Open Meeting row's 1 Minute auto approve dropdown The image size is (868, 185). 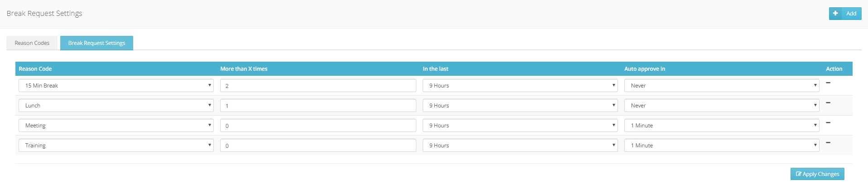pyautogui.click(x=721, y=126)
